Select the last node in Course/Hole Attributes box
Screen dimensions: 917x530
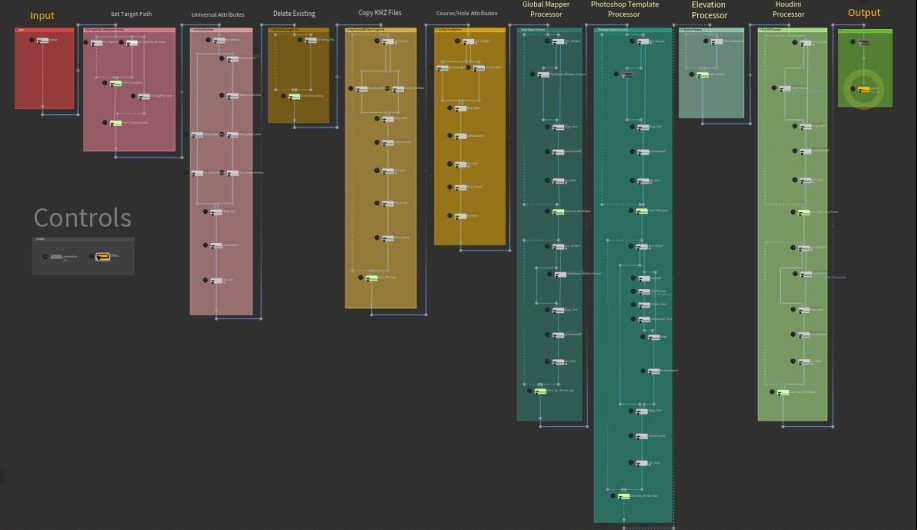click(x=461, y=216)
